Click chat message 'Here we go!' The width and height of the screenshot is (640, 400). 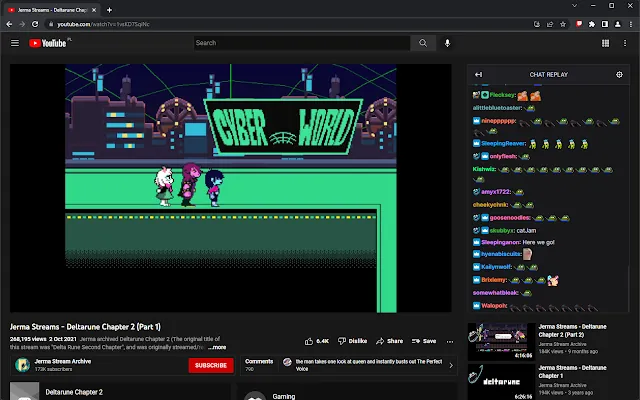pyautogui.click(x=538, y=242)
